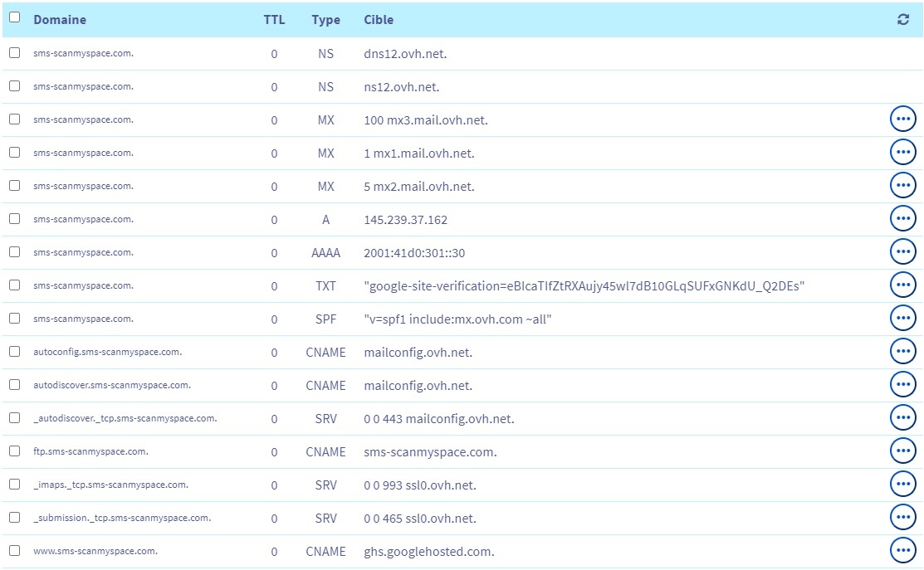Click the ns12.ovh.net target cell
The width and height of the screenshot is (924, 570).
point(402,87)
